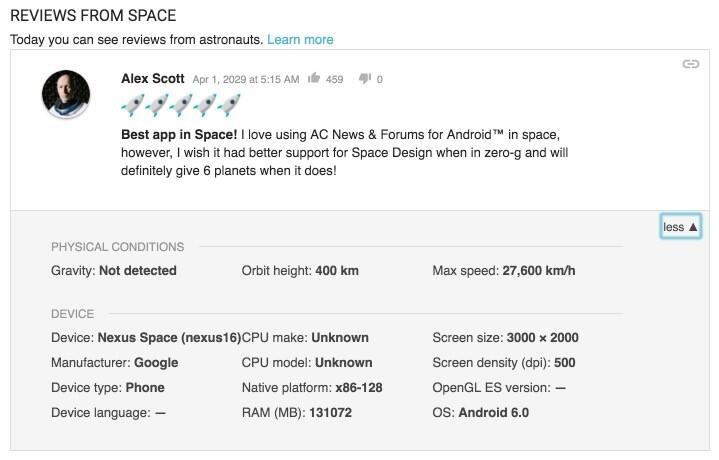The image size is (719, 460).
Task: Click the Physical Conditions section header
Action: click(x=117, y=247)
